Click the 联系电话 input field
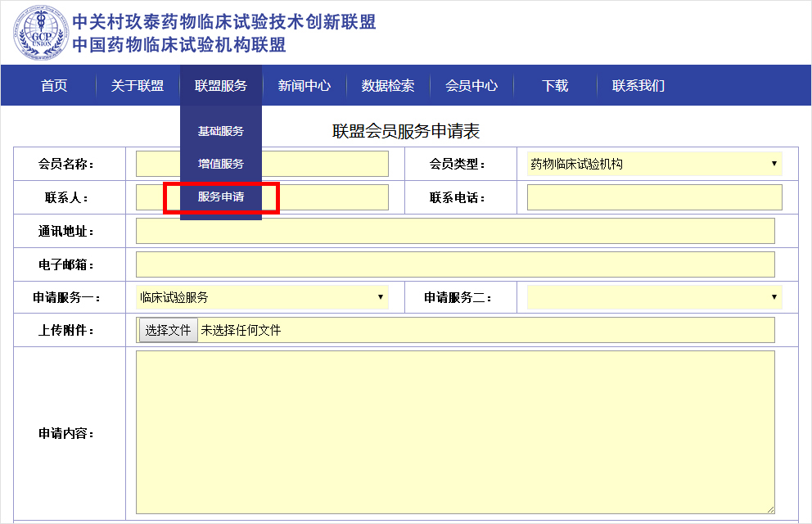 click(655, 197)
